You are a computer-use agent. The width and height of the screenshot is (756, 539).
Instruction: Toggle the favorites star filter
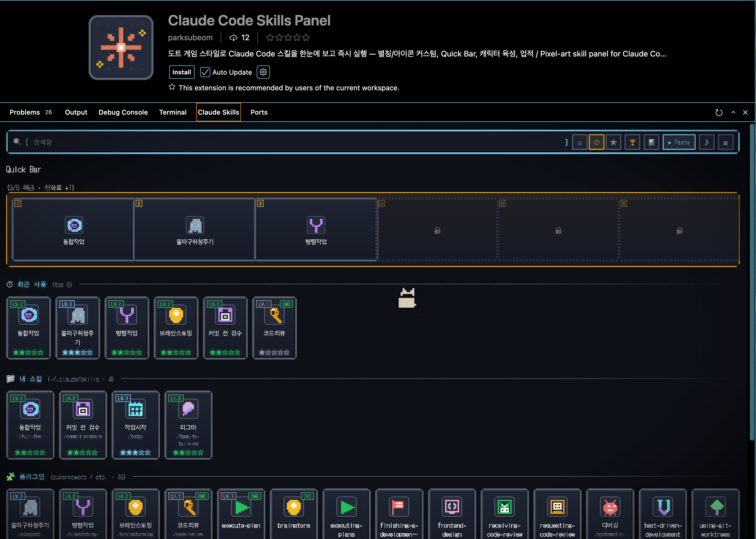click(x=613, y=142)
